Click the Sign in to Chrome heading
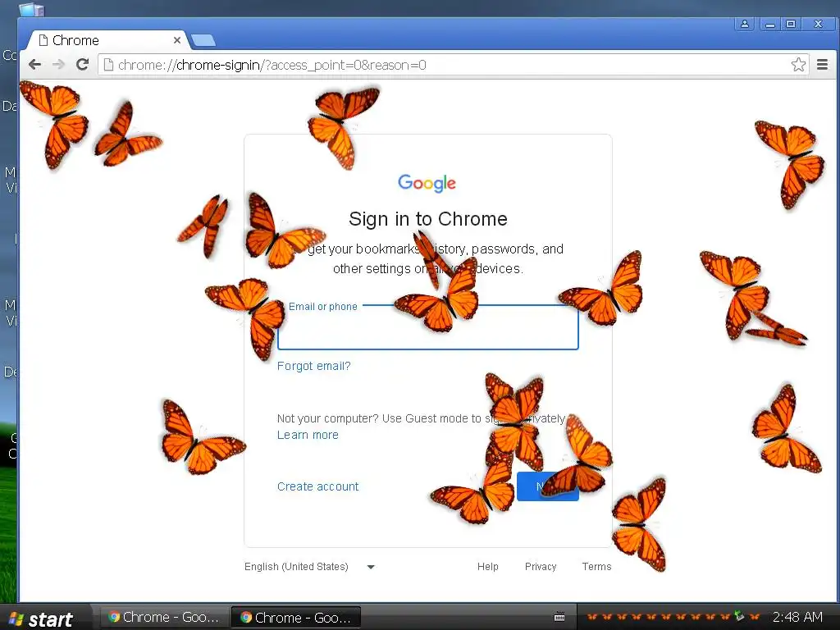840x630 pixels. point(428,219)
